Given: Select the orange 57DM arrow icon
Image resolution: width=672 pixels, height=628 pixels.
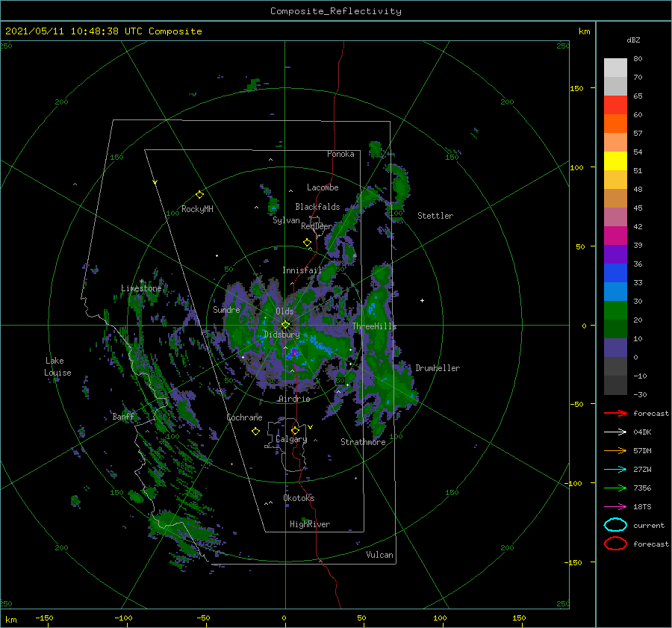Looking at the screenshot, I should (x=615, y=450).
